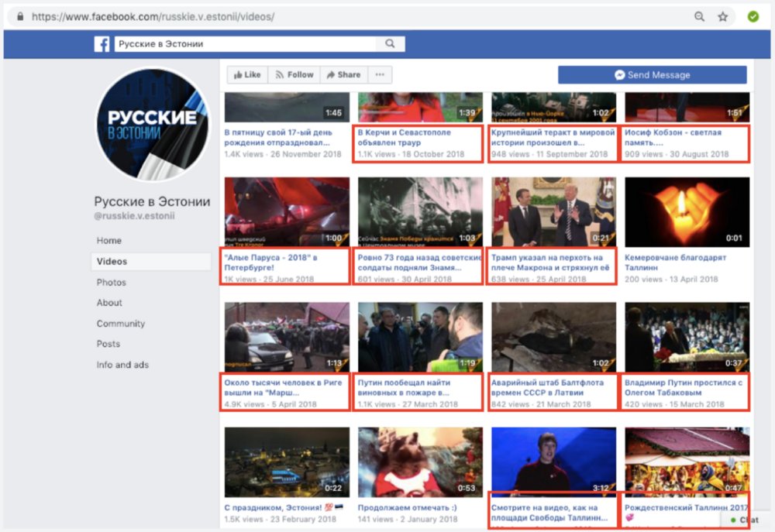
Task: Open the Community section
Action: tap(121, 324)
